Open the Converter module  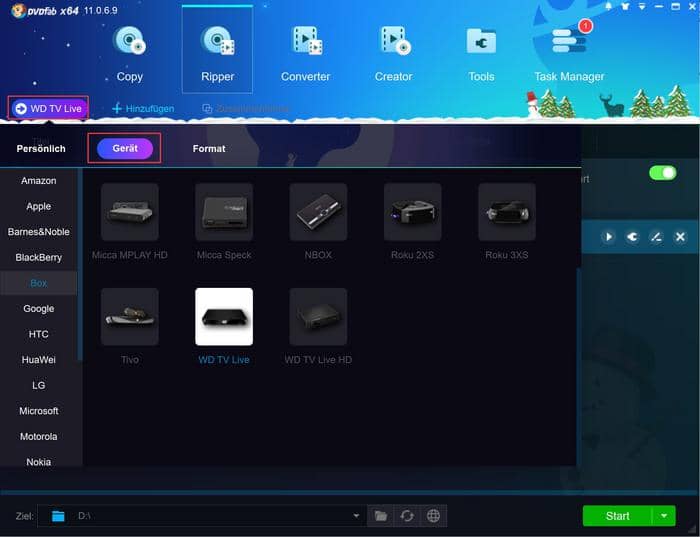(x=306, y=54)
